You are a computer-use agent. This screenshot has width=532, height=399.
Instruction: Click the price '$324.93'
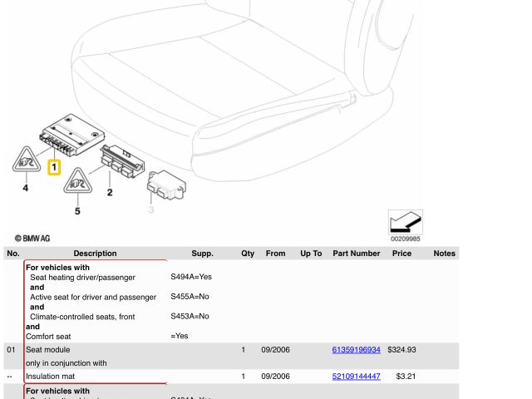tap(401, 349)
